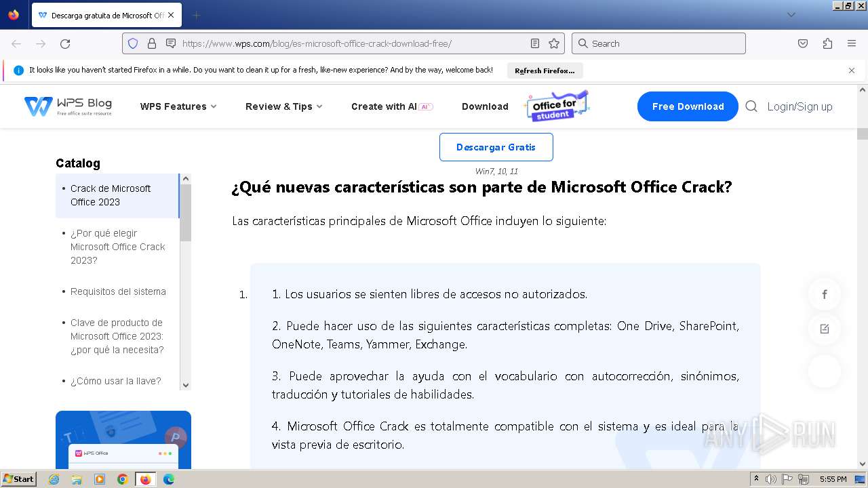Click the 5:55 PM clock
This screenshot has width=868, height=488.
tap(833, 479)
